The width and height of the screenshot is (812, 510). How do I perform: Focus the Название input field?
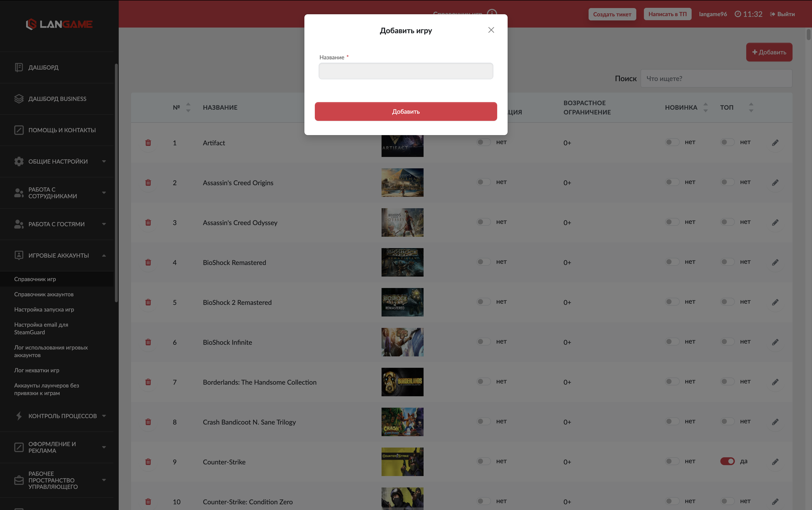pyautogui.click(x=406, y=71)
